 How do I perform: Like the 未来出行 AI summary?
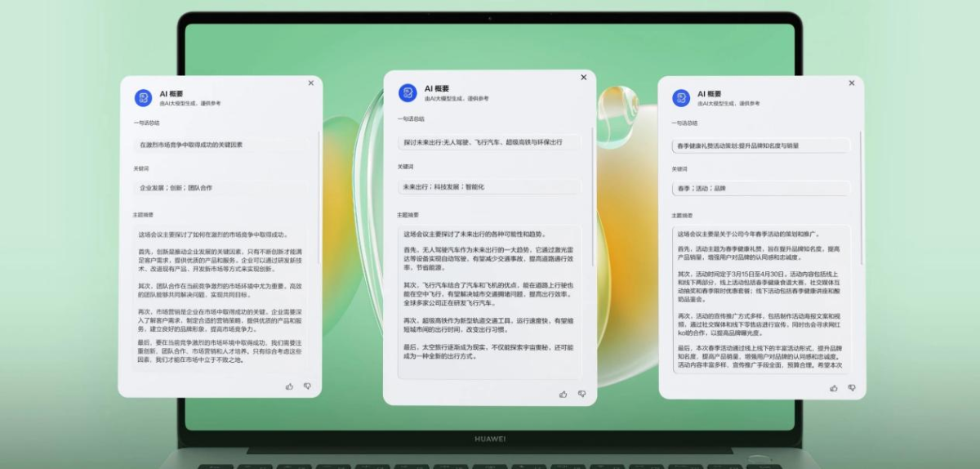(x=563, y=394)
